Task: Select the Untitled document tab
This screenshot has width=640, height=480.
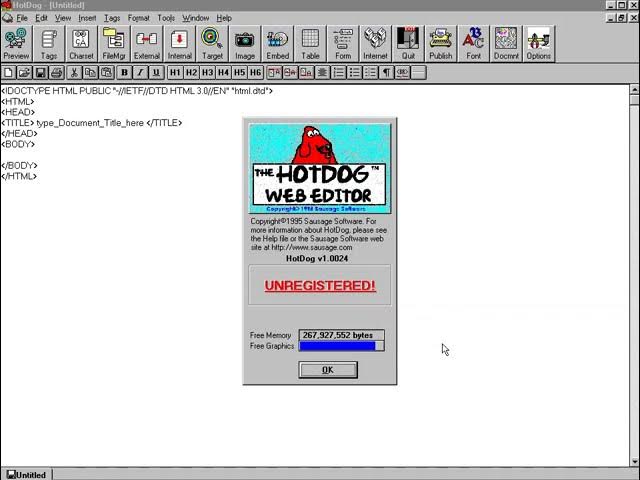Action: coord(27,475)
